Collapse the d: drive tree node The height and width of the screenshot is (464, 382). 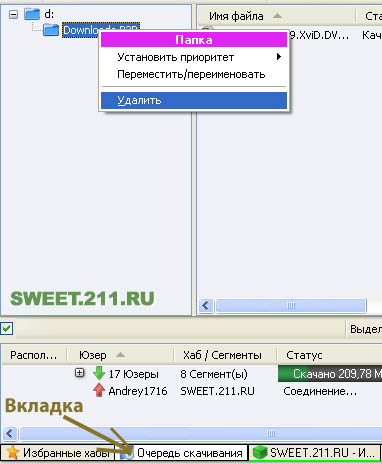13,14
